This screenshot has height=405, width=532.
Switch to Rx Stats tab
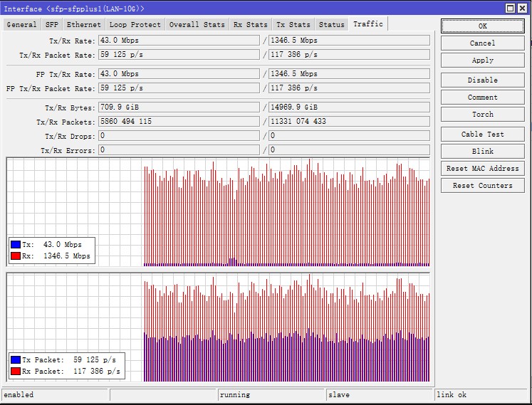251,24
